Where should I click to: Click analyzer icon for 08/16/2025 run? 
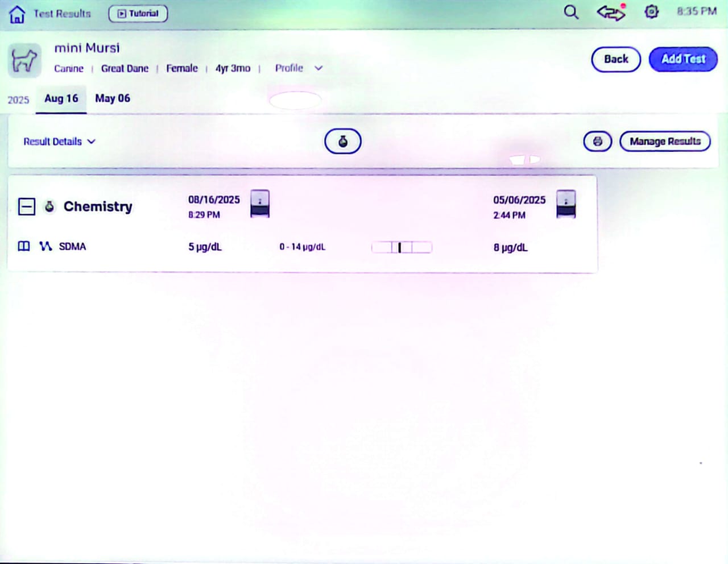click(x=260, y=204)
